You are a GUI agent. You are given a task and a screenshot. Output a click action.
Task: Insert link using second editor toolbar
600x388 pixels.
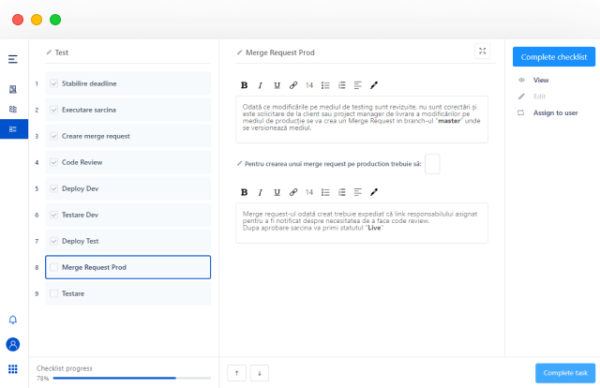[x=293, y=192]
